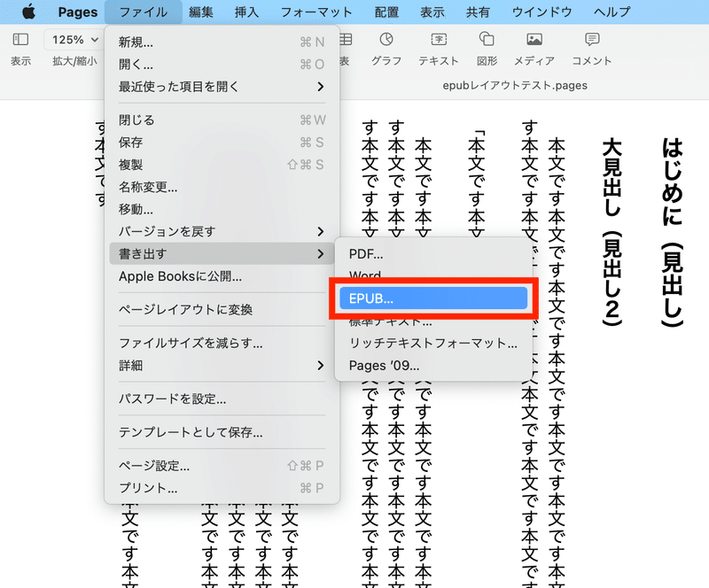Open the フォーマット menu

pos(316,12)
